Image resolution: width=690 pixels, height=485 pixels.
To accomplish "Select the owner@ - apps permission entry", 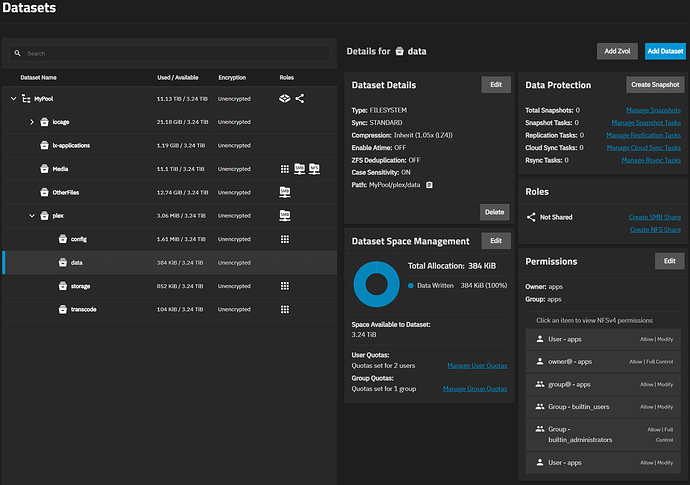I will [x=603, y=362].
